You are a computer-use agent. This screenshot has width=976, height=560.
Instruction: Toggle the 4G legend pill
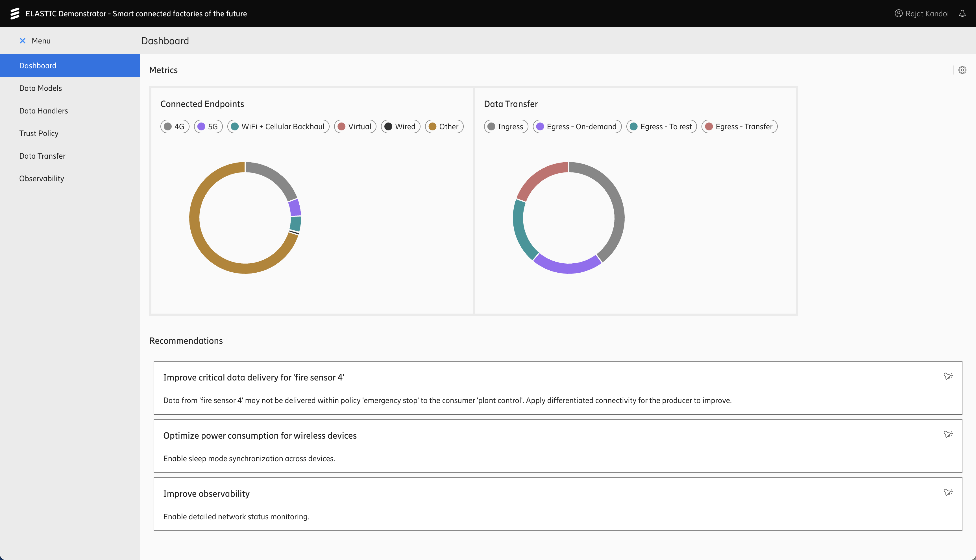175,126
